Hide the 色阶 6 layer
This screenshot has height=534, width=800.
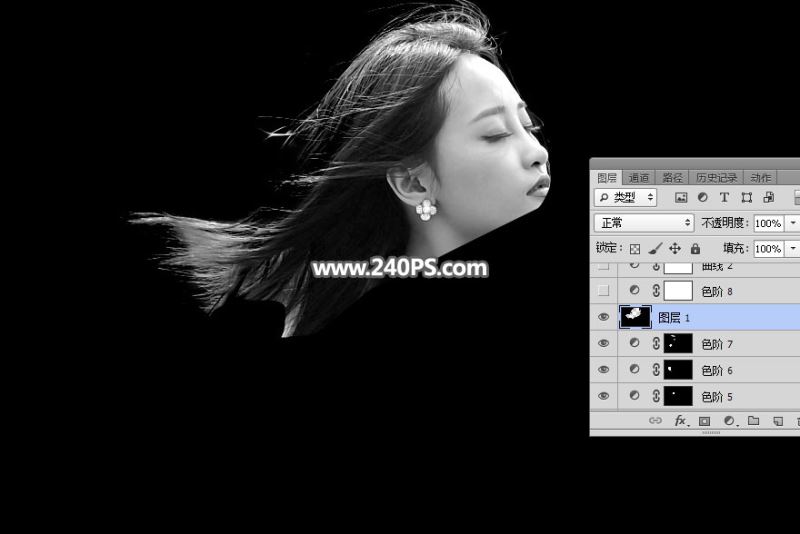[604, 369]
